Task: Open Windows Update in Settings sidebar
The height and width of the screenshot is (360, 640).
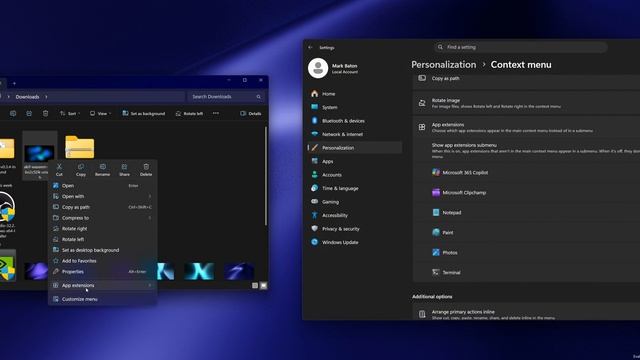Action: pos(355,242)
